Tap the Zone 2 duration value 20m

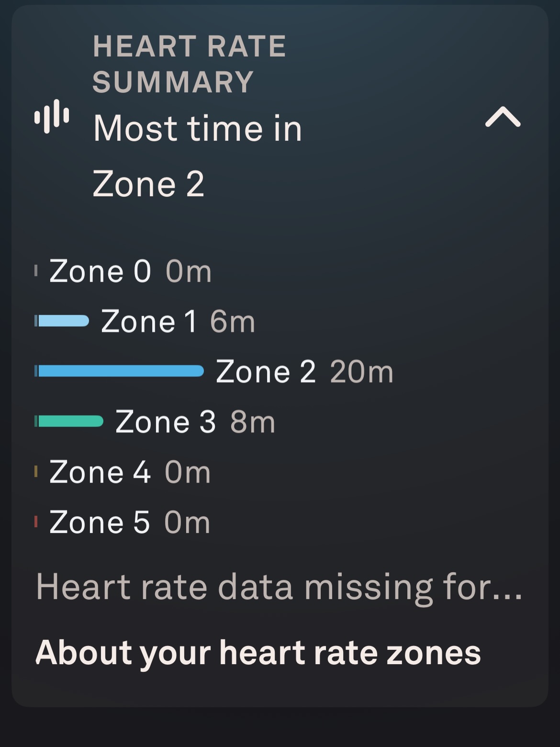[x=362, y=372]
